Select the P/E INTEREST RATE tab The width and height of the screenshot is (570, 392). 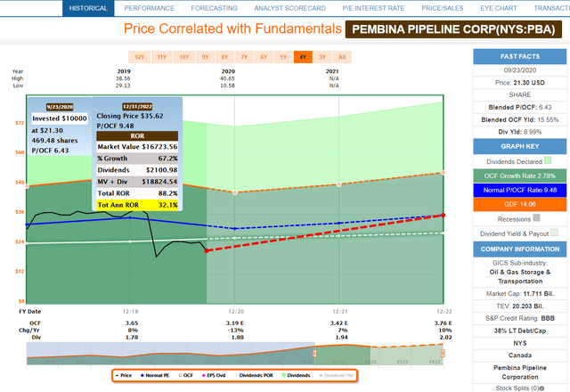(373, 8)
